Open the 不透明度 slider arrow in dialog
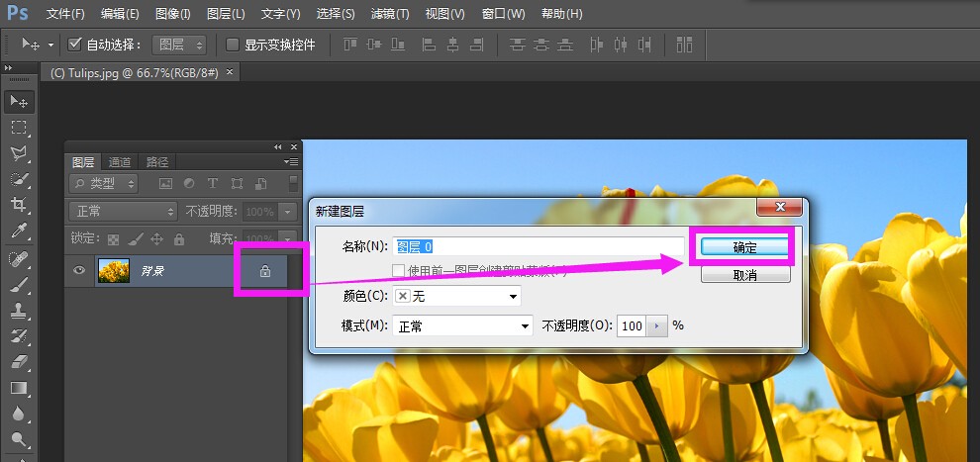The image size is (980, 462). [x=657, y=325]
